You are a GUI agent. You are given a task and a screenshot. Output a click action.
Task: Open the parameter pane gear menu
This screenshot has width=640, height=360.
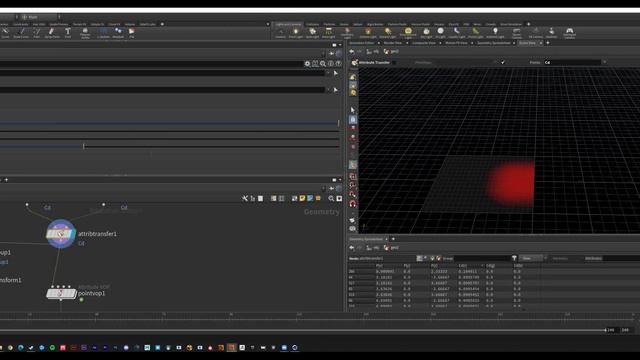(x=307, y=64)
